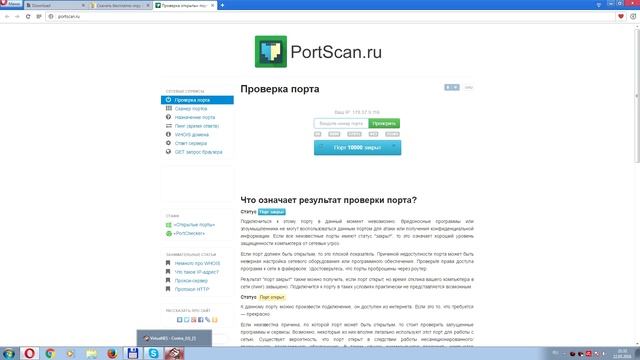Viewport: 640px width, 360px height.
Task: Click the Что означает результат проверки порта heading
Action: click(x=329, y=200)
